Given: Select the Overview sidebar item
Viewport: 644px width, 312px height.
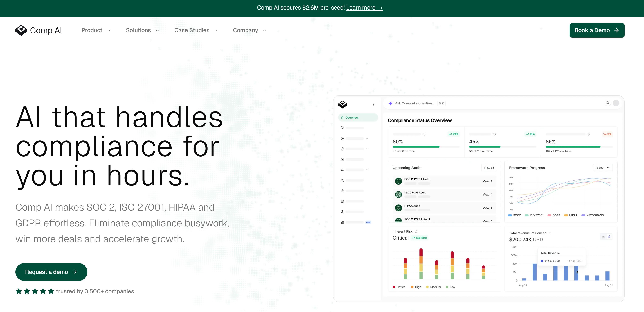Looking at the screenshot, I should [x=358, y=117].
